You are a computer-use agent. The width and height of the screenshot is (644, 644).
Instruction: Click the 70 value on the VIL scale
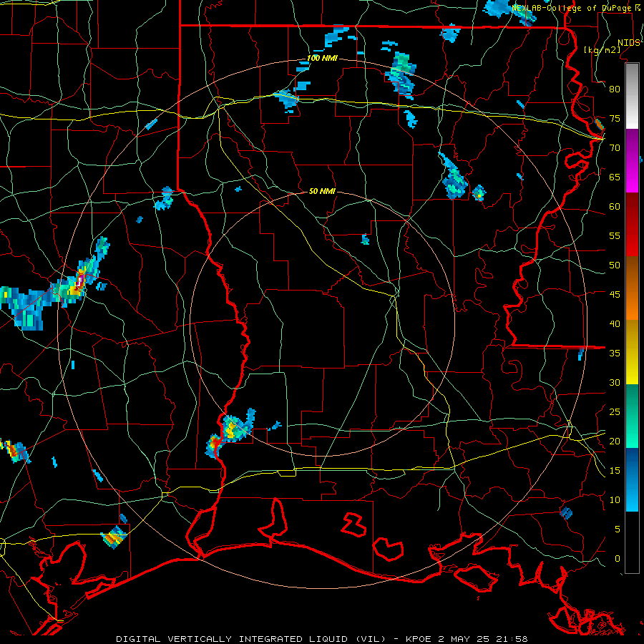click(x=615, y=148)
